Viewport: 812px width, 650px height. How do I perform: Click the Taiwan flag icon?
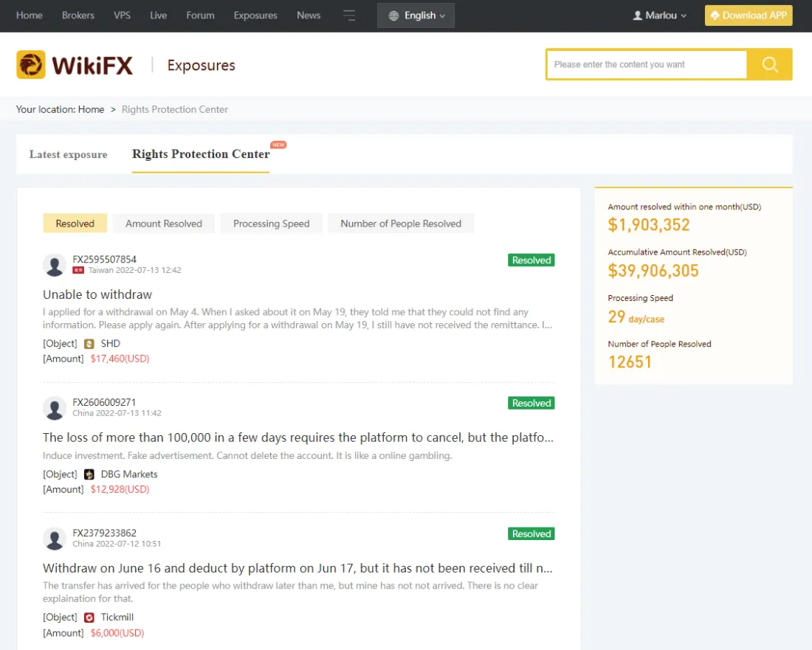(x=78, y=270)
